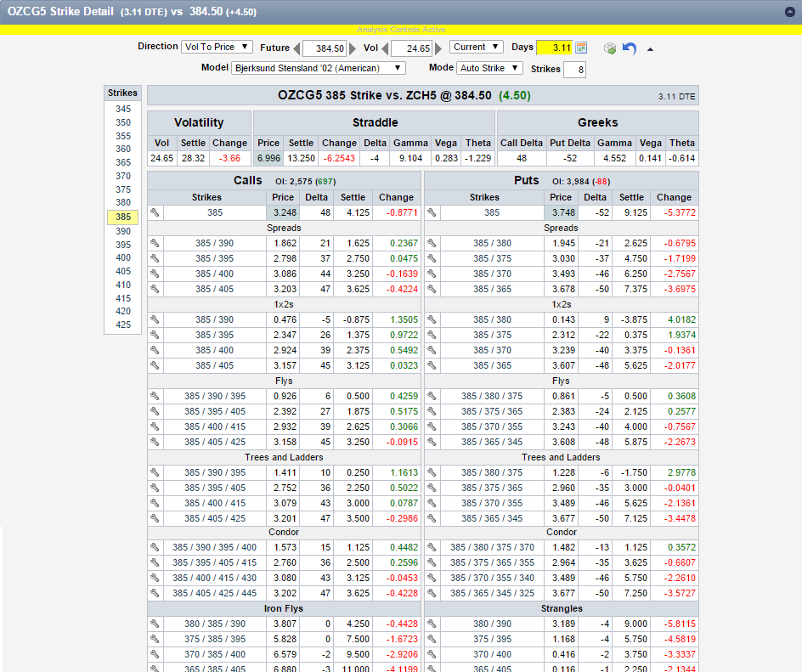Select strike 425 in the Strikes list

122,325
